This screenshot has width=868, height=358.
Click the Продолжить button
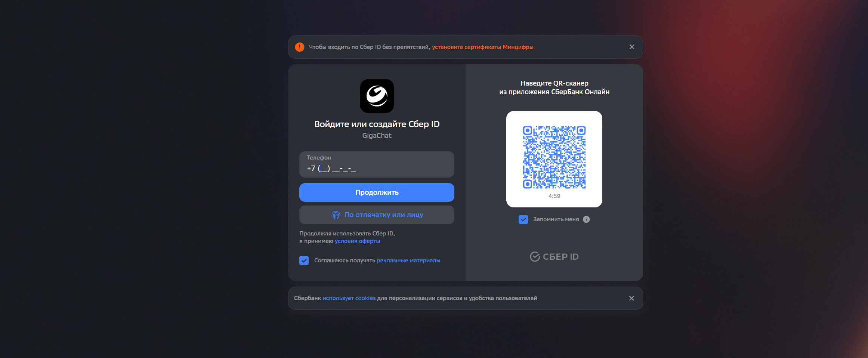tap(377, 192)
